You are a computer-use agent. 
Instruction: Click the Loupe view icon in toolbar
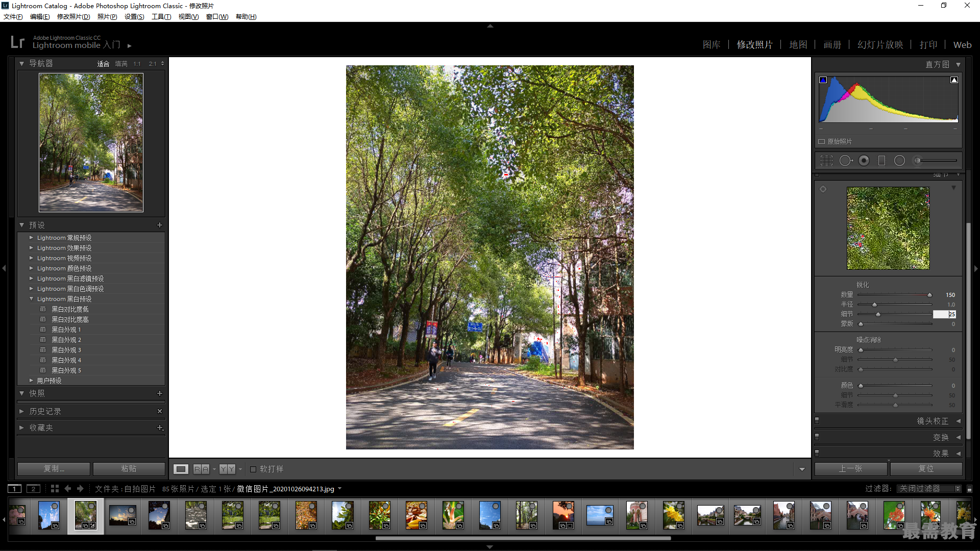pyautogui.click(x=181, y=469)
